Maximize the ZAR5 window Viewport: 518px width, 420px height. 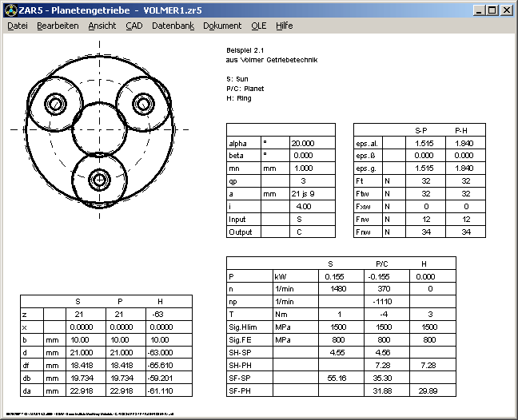(492, 10)
